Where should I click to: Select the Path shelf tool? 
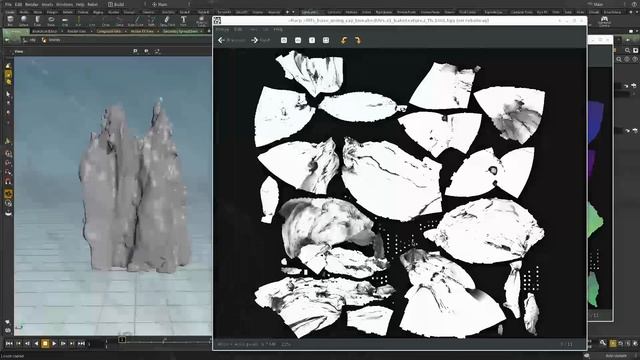click(151, 21)
